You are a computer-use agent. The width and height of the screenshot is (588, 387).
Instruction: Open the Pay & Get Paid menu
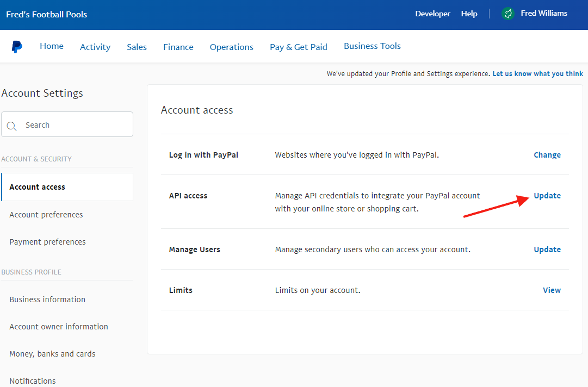[299, 47]
